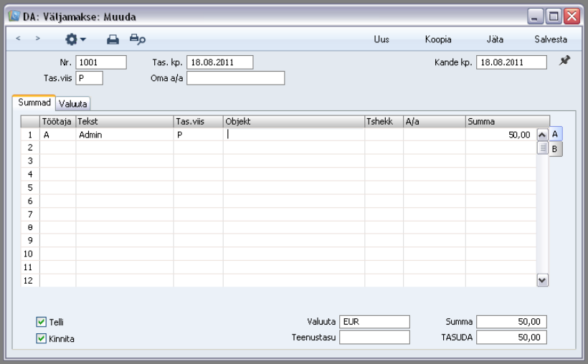
Task: Select row flip A button
Action: tap(556, 134)
